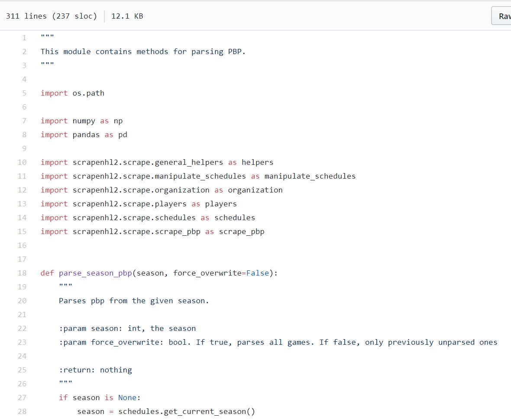Click the general_helpers import statement

point(156,162)
